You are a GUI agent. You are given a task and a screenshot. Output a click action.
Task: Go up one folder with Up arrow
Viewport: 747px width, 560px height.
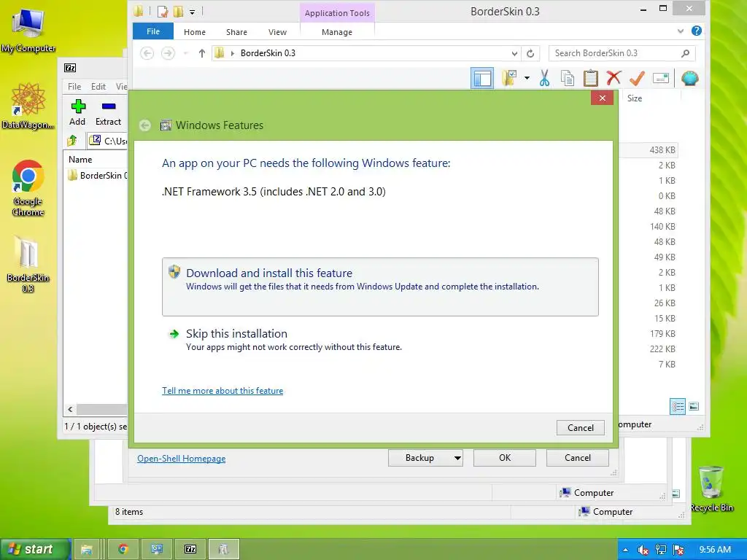pyautogui.click(x=202, y=53)
